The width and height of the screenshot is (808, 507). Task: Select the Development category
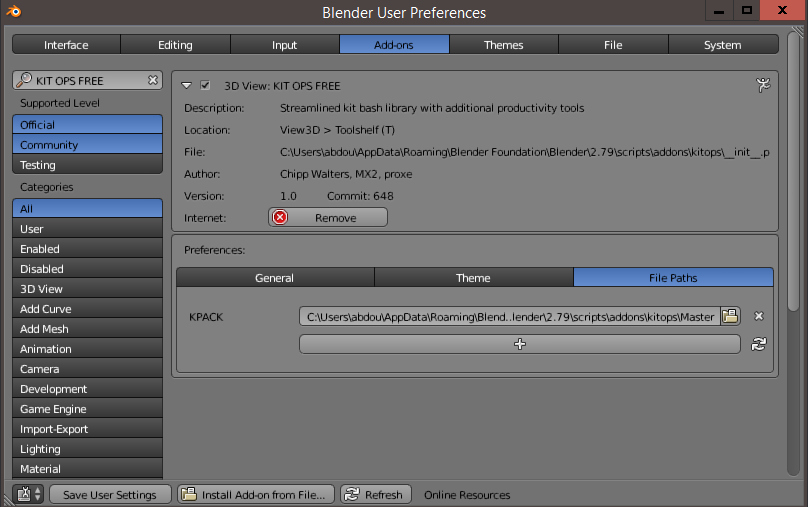tap(87, 389)
